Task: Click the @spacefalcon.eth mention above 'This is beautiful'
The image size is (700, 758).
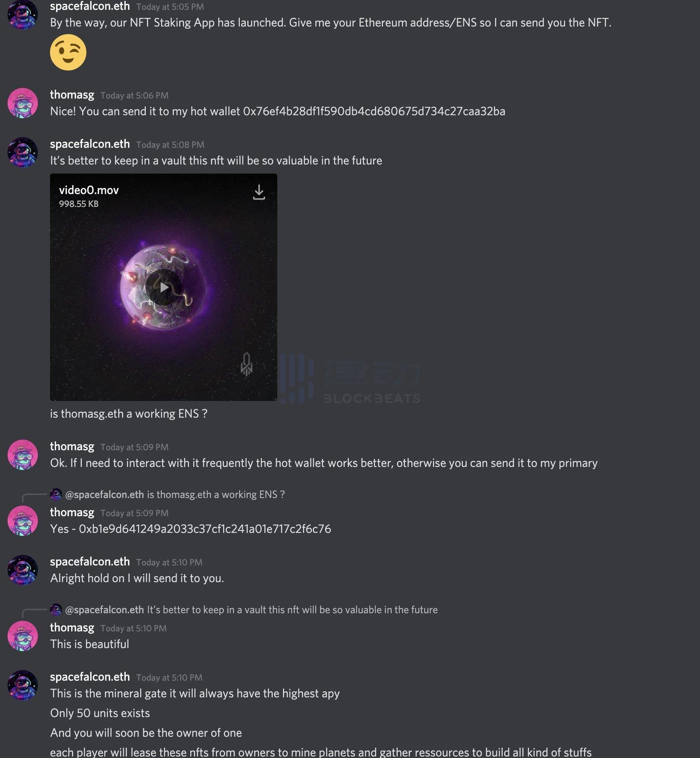Action: [105, 610]
